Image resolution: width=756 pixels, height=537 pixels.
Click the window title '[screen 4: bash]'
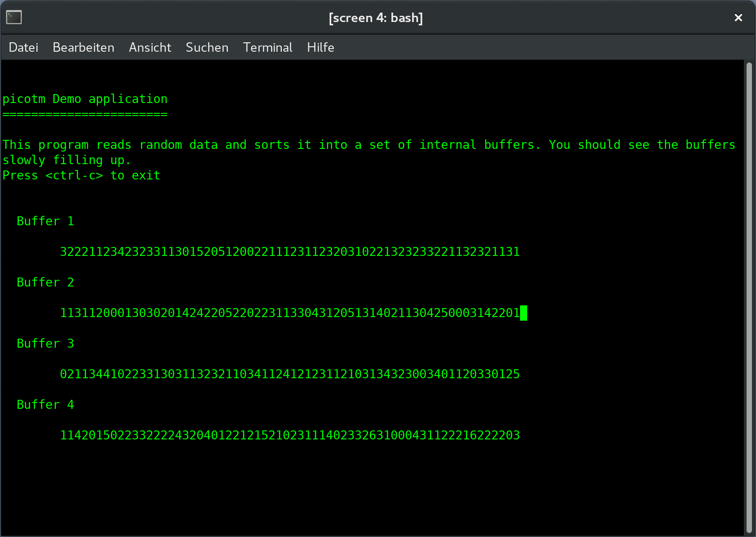pyautogui.click(x=376, y=18)
